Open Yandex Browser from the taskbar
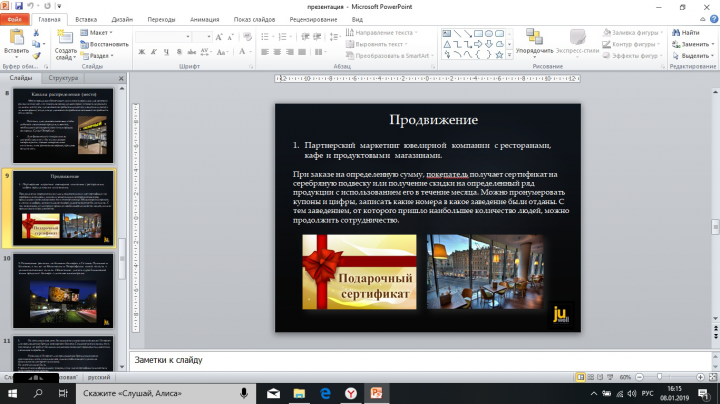 pyautogui.click(x=351, y=393)
